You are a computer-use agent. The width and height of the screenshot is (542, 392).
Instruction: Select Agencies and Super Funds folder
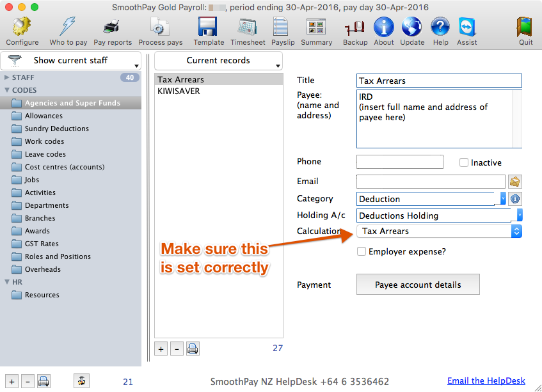click(71, 103)
